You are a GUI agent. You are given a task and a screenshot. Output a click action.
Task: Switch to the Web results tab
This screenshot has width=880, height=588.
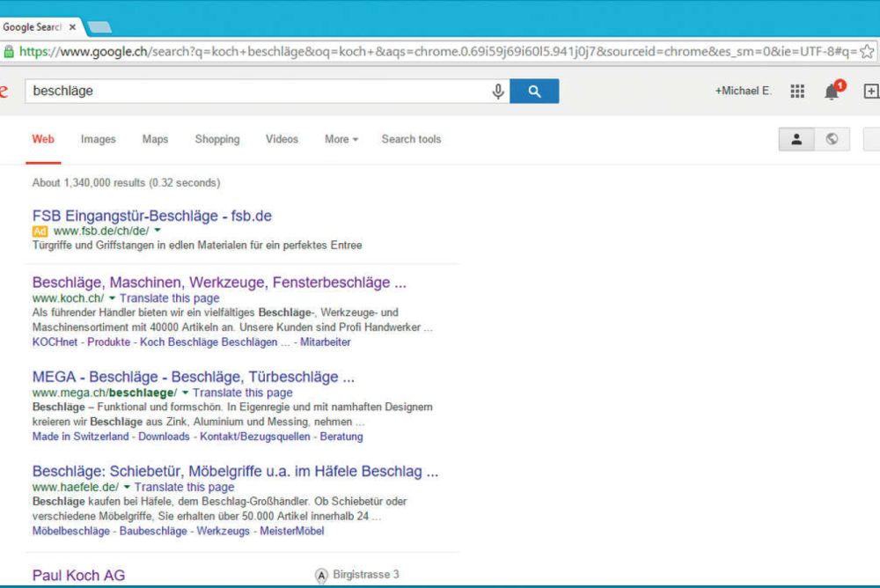(43, 139)
